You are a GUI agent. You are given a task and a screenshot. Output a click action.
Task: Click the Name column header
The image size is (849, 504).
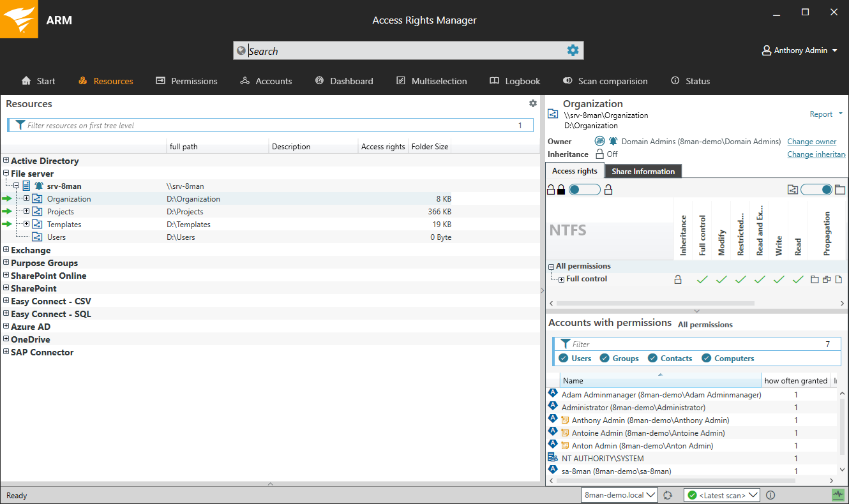[x=661, y=381]
